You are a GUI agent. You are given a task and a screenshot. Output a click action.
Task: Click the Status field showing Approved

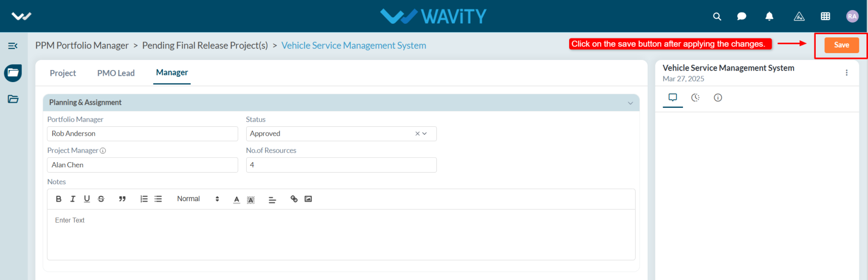[341, 134]
